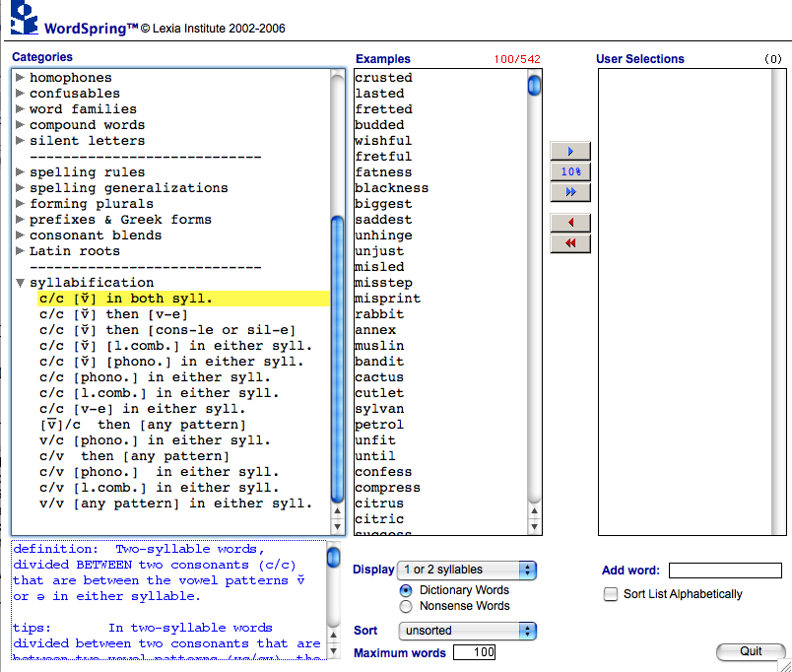Select the word 'cactus' in Examples

point(379,377)
